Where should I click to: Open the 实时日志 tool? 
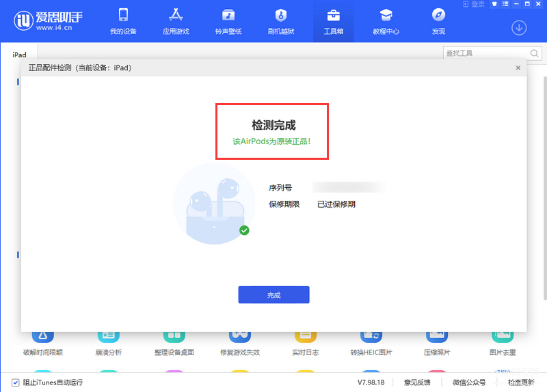[x=305, y=344]
